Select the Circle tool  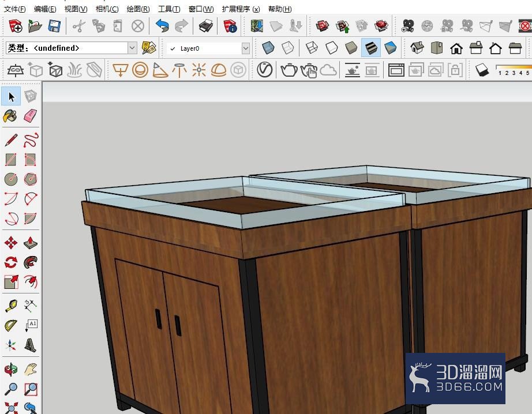[x=11, y=179]
